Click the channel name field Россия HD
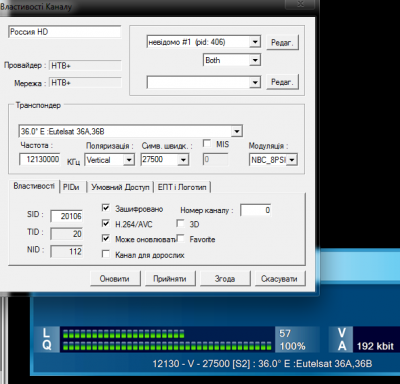Viewport: 400px width, 384px height. (64, 32)
